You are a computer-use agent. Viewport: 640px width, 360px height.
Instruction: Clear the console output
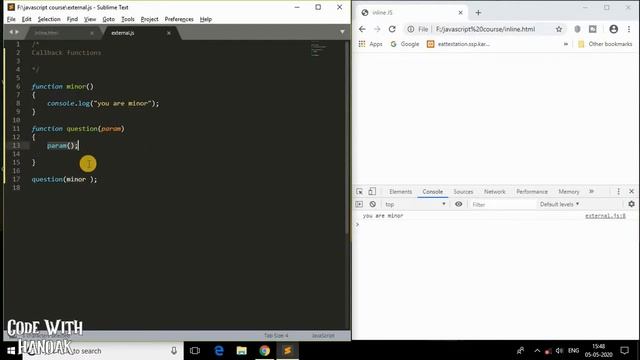coord(373,204)
